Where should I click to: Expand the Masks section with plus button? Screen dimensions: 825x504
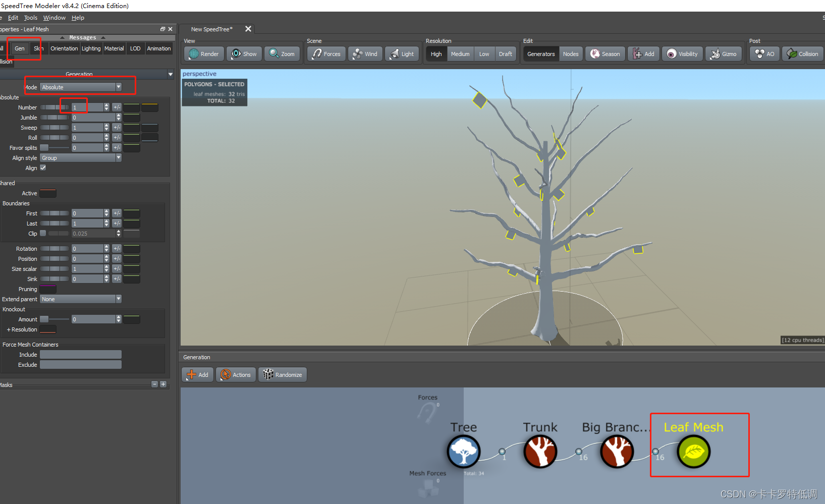pyautogui.click(x=163, y=384)
